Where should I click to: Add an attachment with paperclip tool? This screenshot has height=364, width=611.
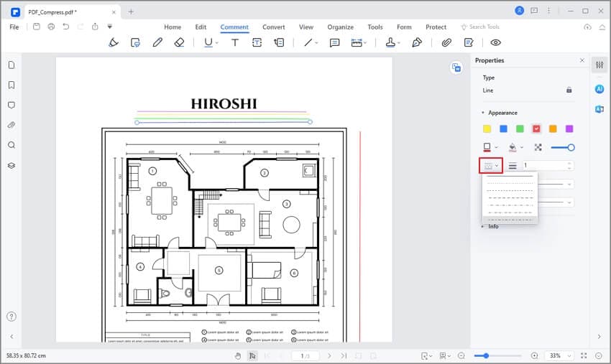click(446, 42)
